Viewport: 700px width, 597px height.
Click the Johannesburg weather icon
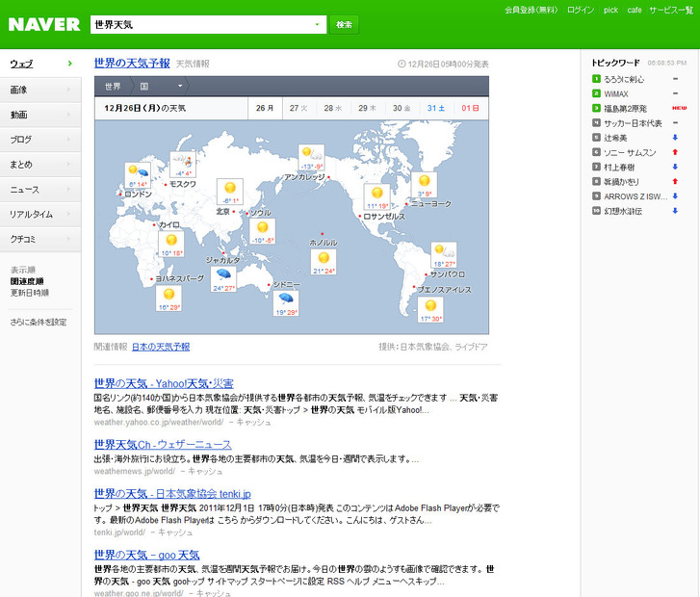pos(169,298)
